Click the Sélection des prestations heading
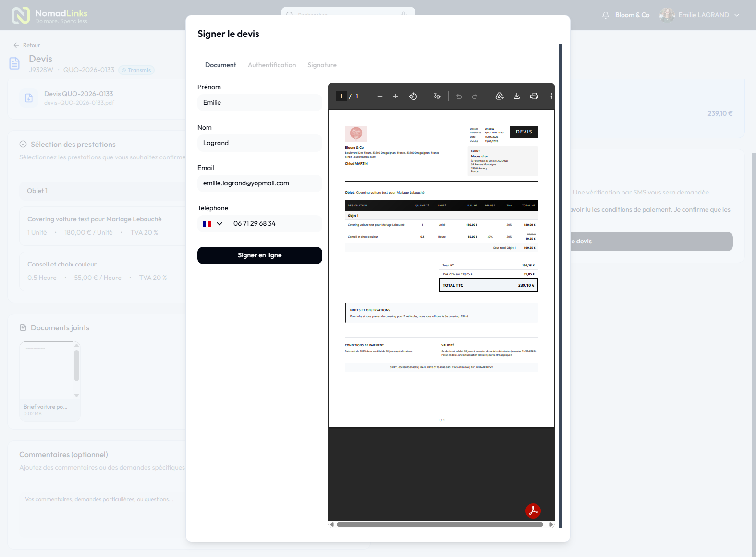756x557 pixels. (73, 145)
